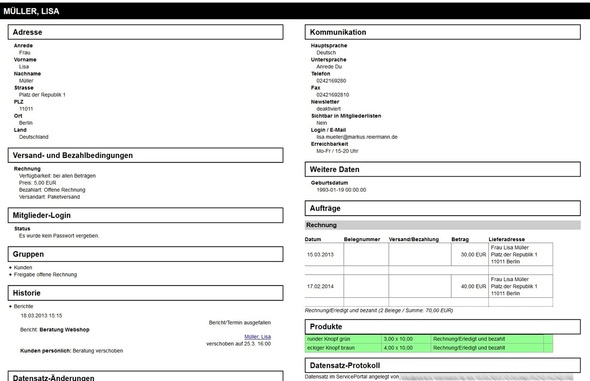The image size is (590, 381).
Task: Click the Datensatz-Änderungen section header
Action: [145, 376]
